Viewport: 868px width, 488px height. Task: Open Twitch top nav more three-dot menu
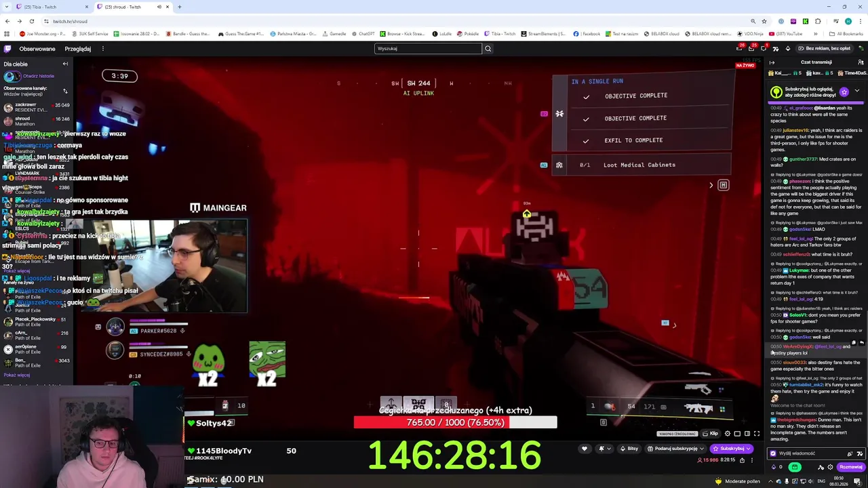(x=102, y=49)
